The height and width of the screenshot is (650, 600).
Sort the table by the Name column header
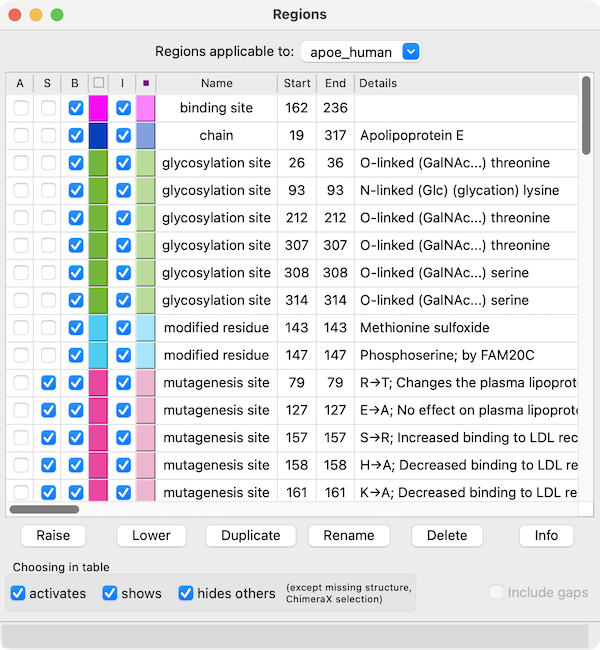(216, 83)
